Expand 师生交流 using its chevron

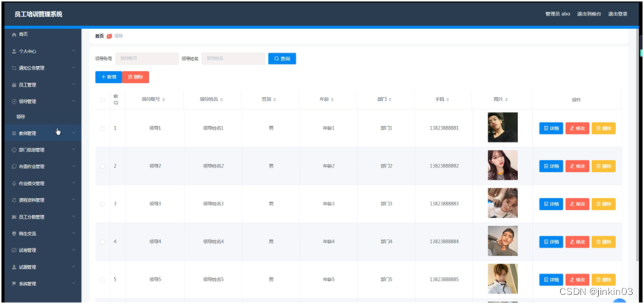point(73,234)
